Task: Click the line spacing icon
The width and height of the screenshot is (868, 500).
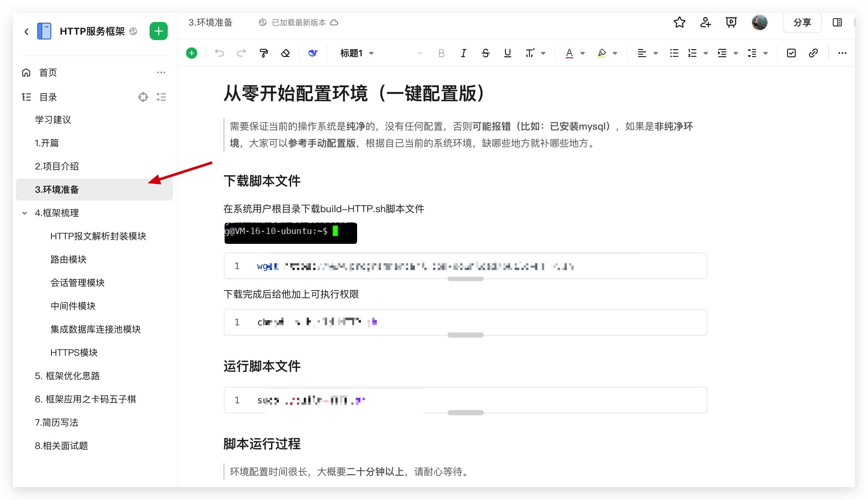Action: 752,53
